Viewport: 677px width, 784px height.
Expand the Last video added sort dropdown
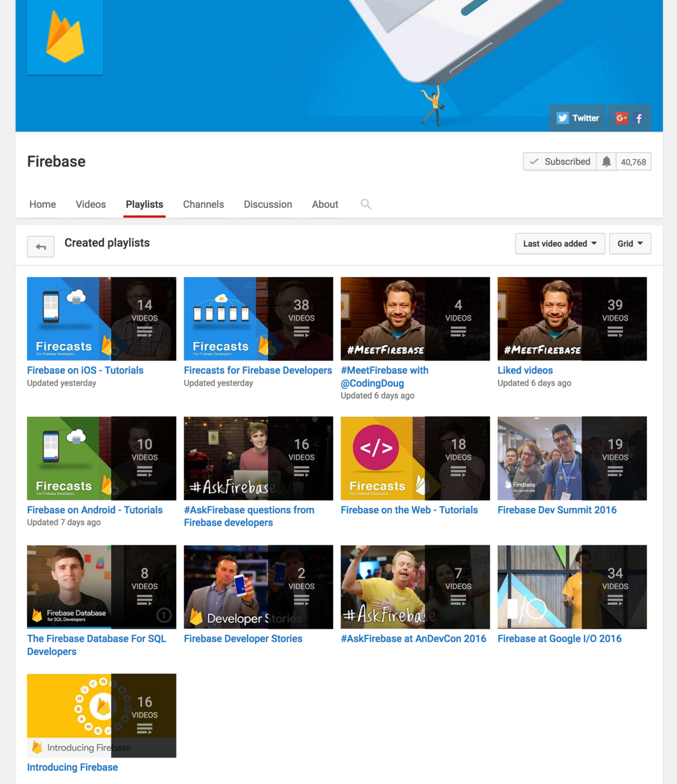pos(560,243)
